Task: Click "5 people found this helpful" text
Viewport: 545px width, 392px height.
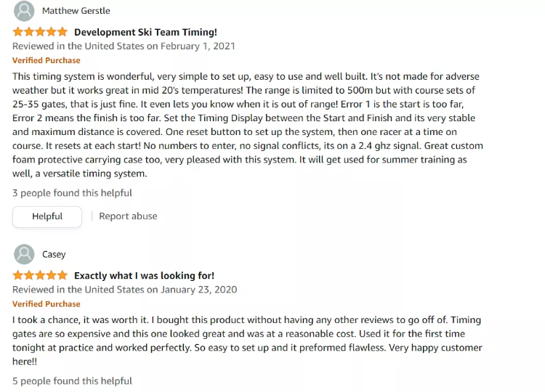Action: (72, 380)
